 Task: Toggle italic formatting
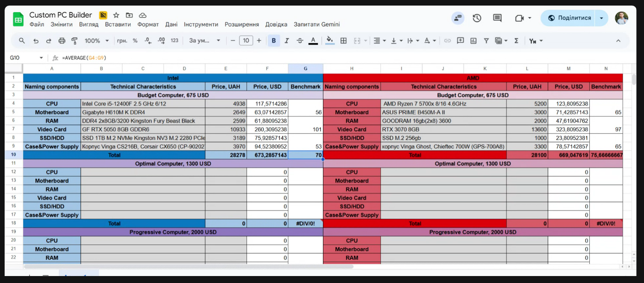coord(287,41)
